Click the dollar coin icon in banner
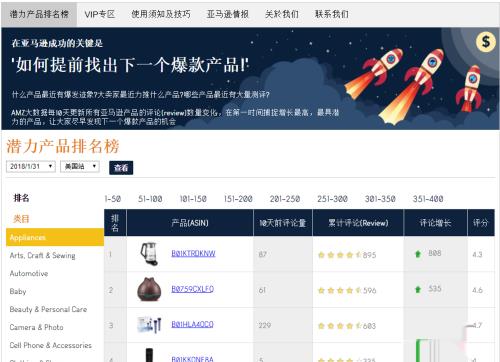The height and width of the screenshot is (362, 500). pos(486,42)
